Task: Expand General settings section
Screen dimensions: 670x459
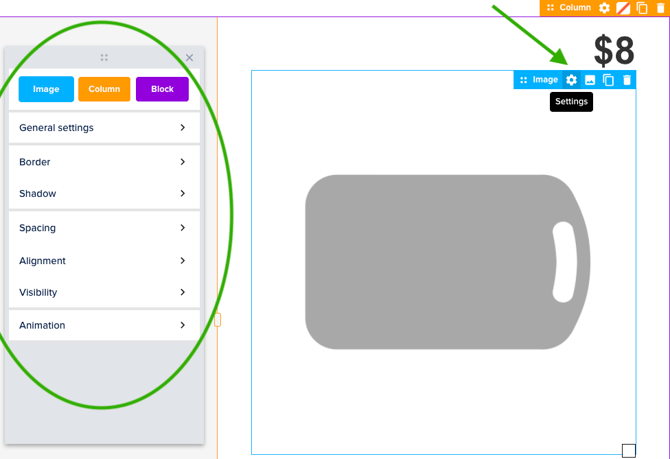Action: tap(104, 127)
